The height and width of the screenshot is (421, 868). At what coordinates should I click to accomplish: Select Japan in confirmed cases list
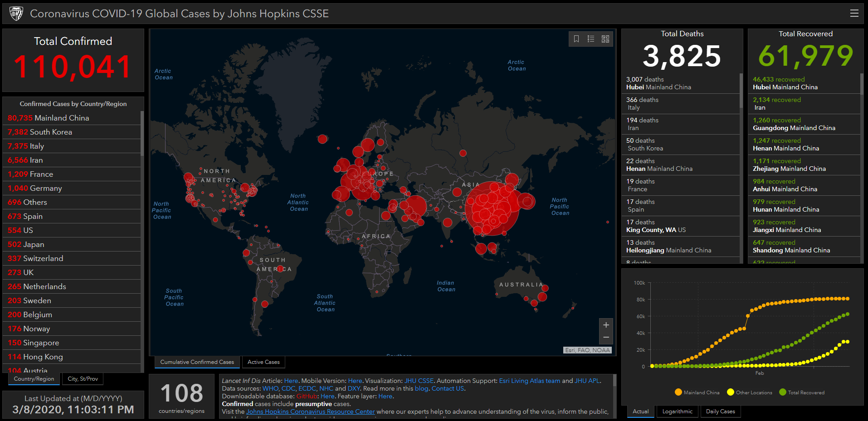73,244
